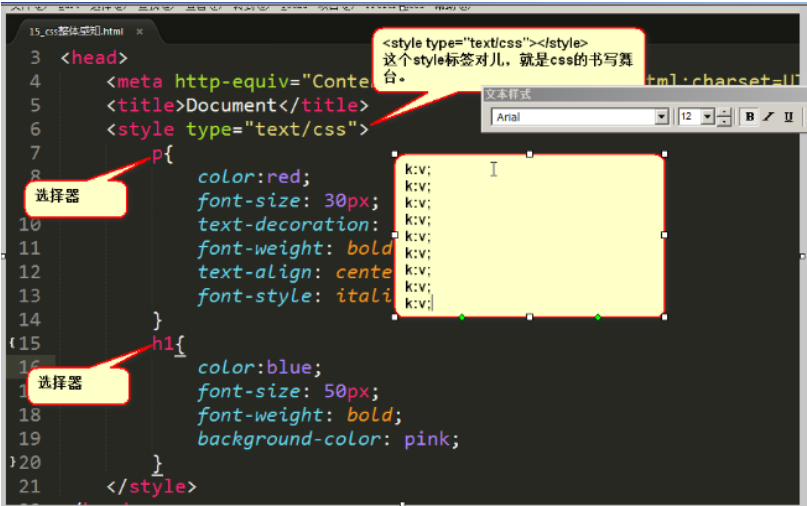
Task: Click the h1{ selector on line 15
Action: click(168, 344)
